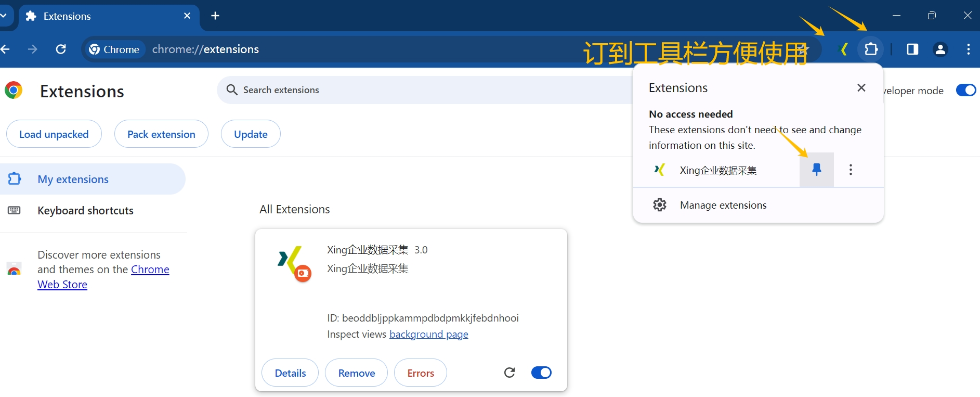Click the Chrome site info chip
Image resolution: width=980 pixels, height=397 pixels.
pyautogui.click(x=114, y=49)
